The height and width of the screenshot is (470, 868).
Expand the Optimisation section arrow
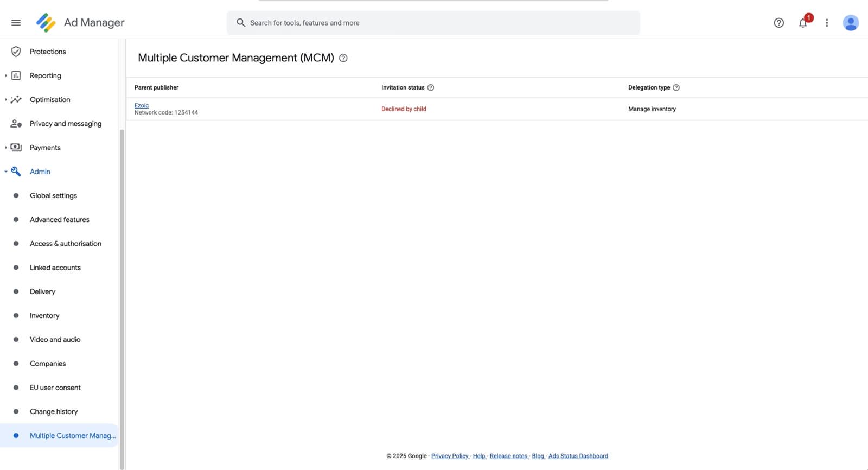point(6,99)
